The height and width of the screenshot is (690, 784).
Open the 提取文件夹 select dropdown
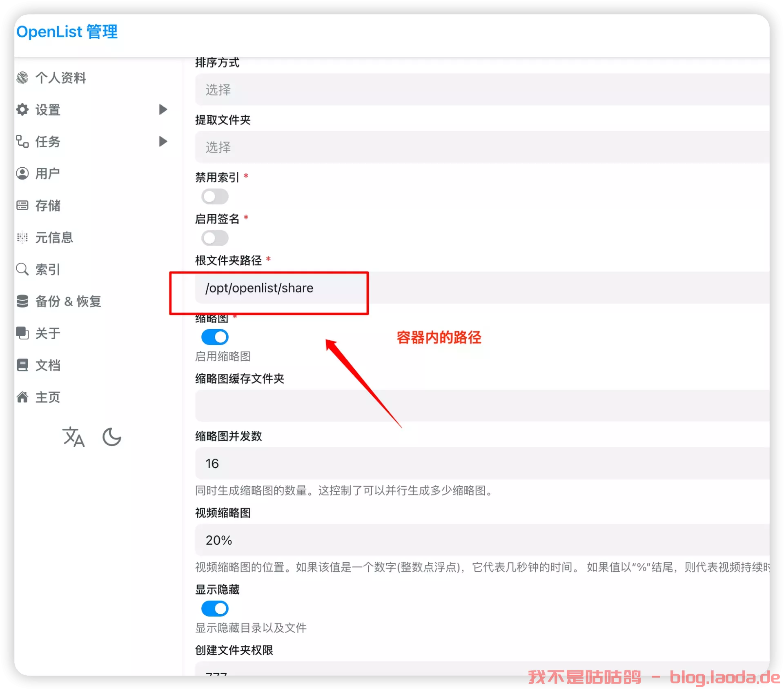click(x=482, y=147)
